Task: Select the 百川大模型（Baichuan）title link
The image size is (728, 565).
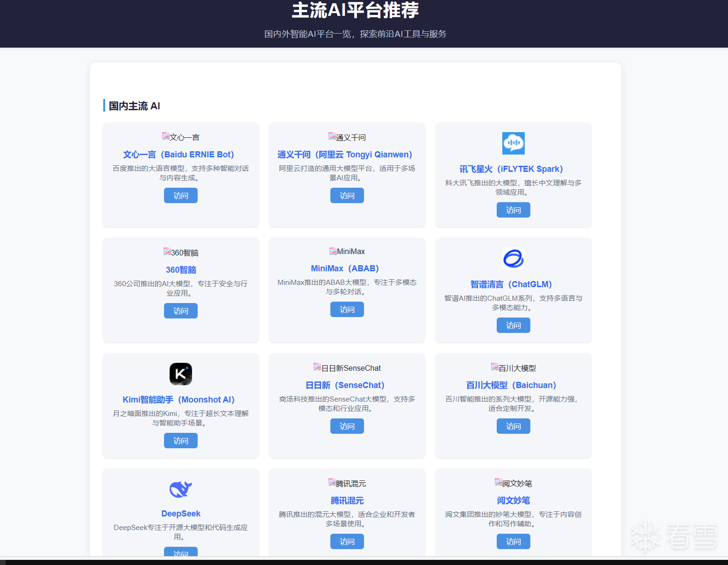Action: pyautogui.click(x=514, y=385)
